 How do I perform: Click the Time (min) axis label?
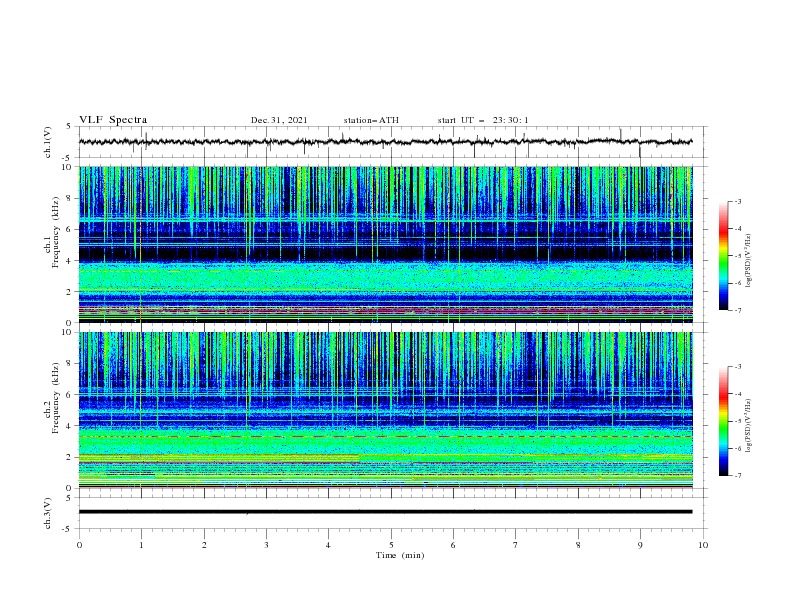point(400,555)
